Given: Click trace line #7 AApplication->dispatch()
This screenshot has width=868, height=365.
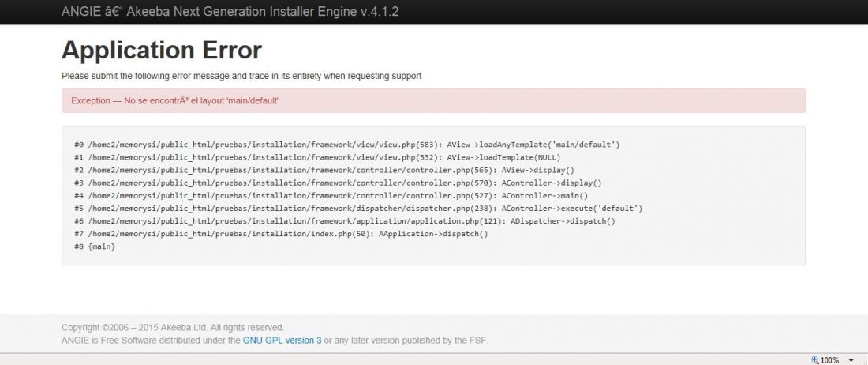Looking at the screenshot, I should click(281, 234).
